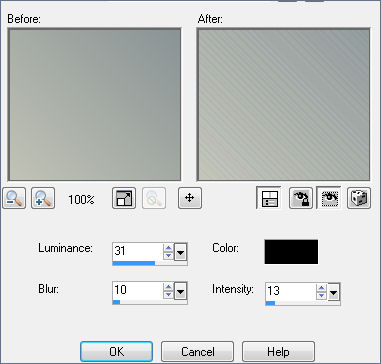Click the proof eye icon

328,198
